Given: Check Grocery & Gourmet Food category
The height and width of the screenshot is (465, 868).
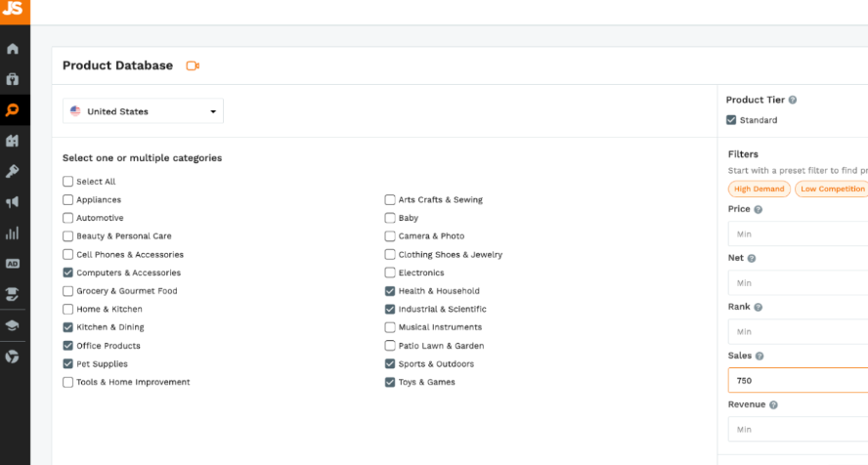Looking at the screenshot, I should pyautogui.click(x=68, y=291).
